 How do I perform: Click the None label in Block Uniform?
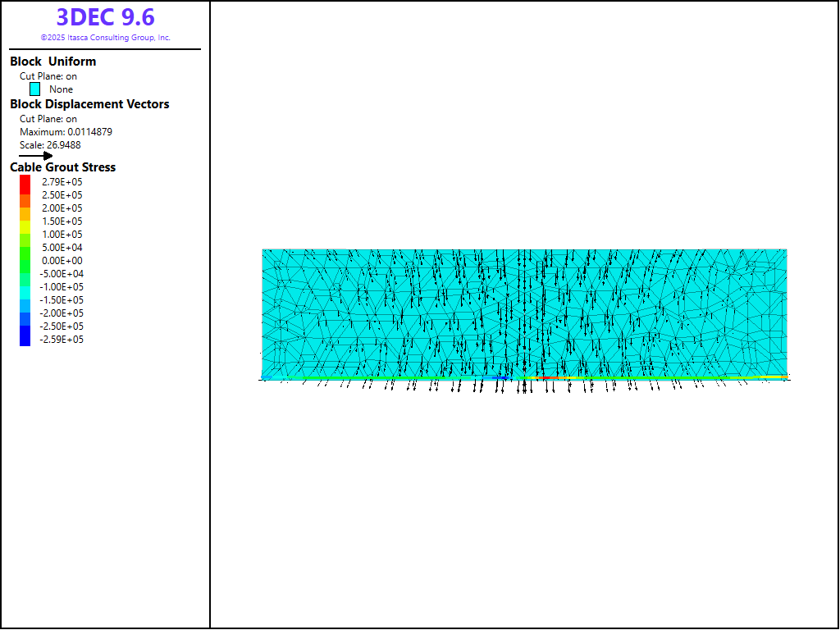click(61, 89)
